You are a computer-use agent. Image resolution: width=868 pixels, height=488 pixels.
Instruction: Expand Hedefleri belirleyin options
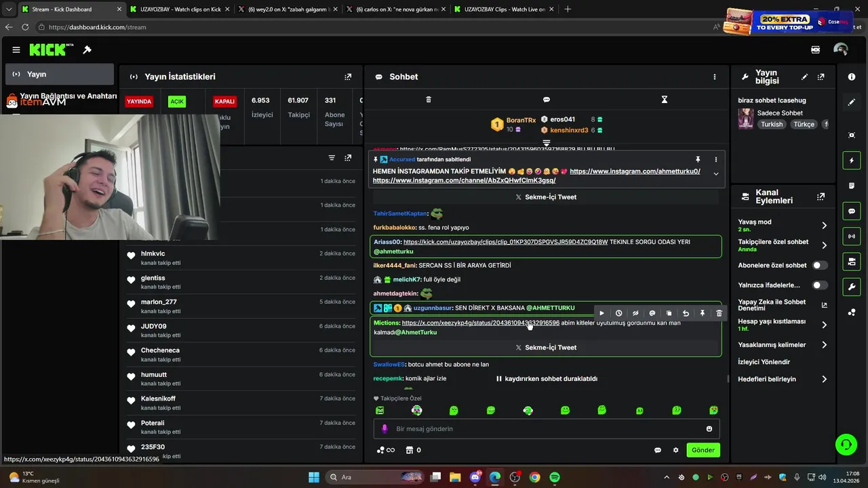824,379
